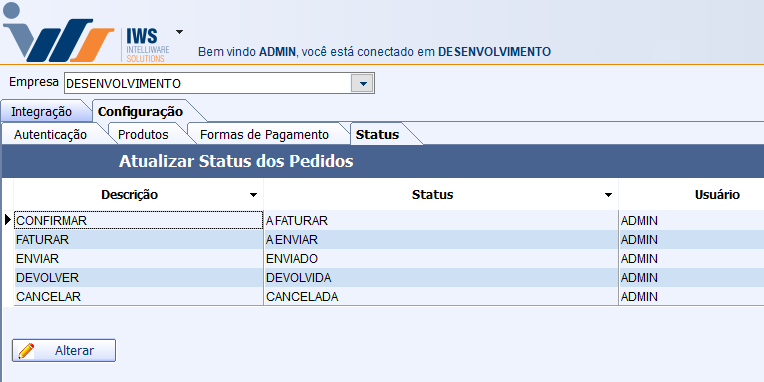
Task: Open the Autenticação sub-tab
Action: point(50,134)
